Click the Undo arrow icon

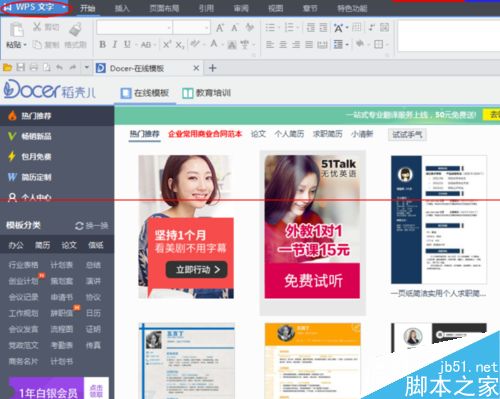click(x=59, y=68)
